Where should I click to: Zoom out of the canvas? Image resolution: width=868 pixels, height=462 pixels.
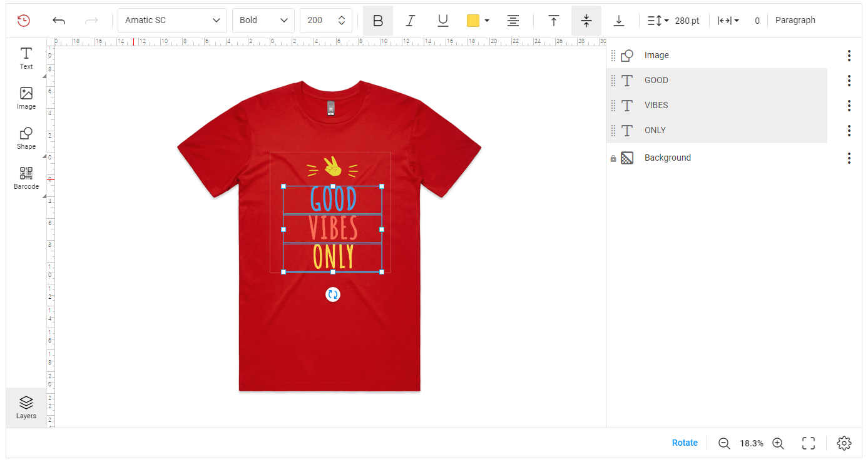[724, 443]
